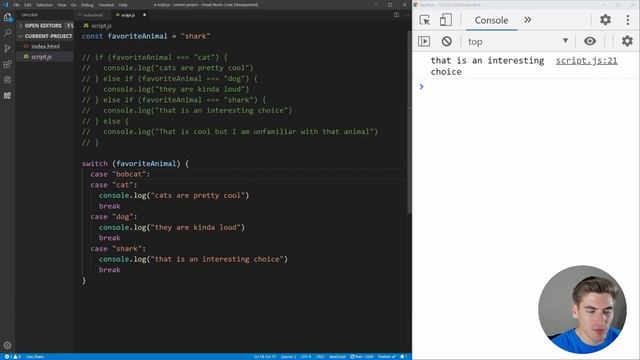The image size is (640, 360).
Task: Open the Selection menu
Action: tap(44, 5)
